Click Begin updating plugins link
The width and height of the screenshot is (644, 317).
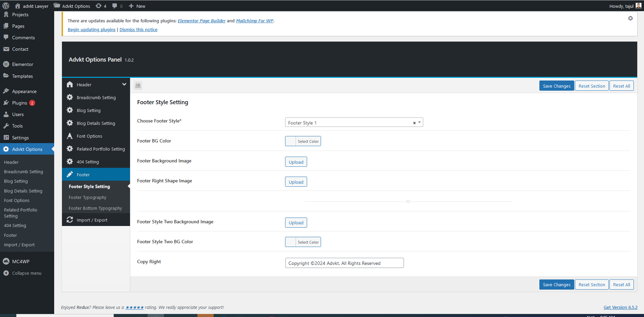(x=91, y=29)
